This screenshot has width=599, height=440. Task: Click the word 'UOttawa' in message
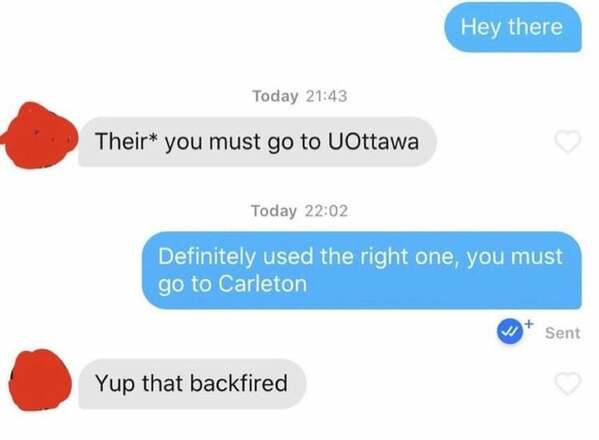[373, 141]
